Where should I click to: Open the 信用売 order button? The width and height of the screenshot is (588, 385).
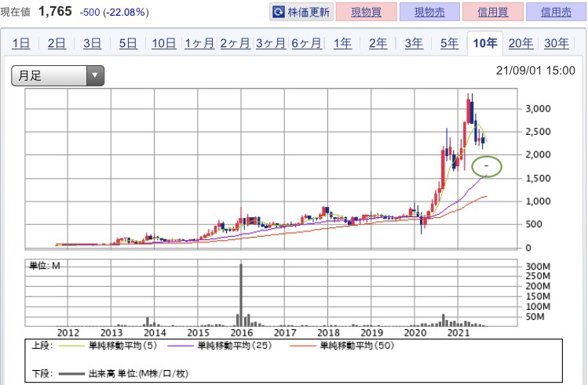click(556, 12)
